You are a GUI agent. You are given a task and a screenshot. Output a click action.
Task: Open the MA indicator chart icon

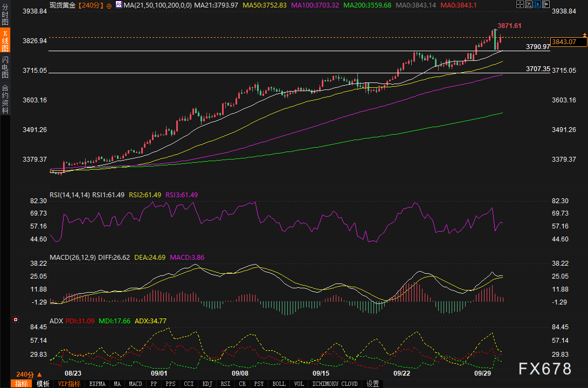[119, 5]
